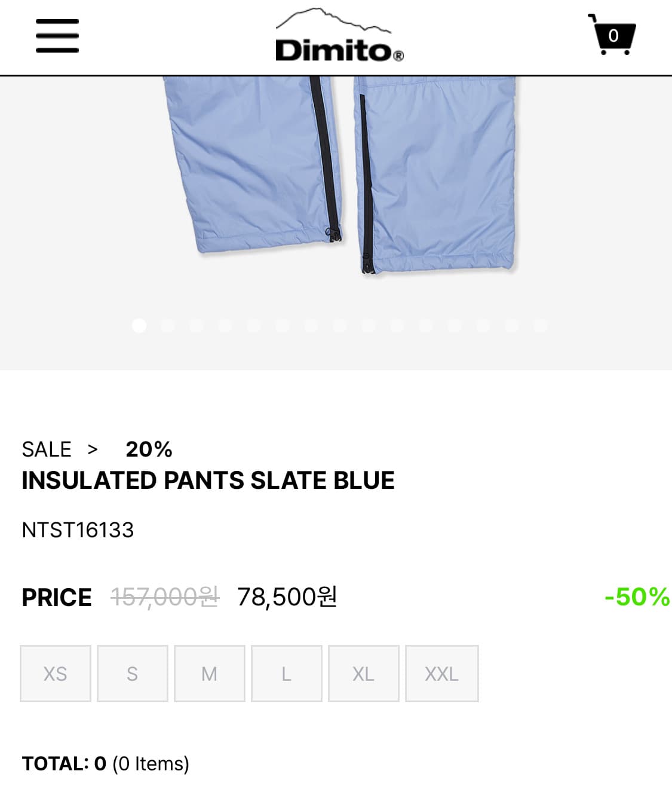Select size XS
This screenshot has height=811, width=672.
56,674
